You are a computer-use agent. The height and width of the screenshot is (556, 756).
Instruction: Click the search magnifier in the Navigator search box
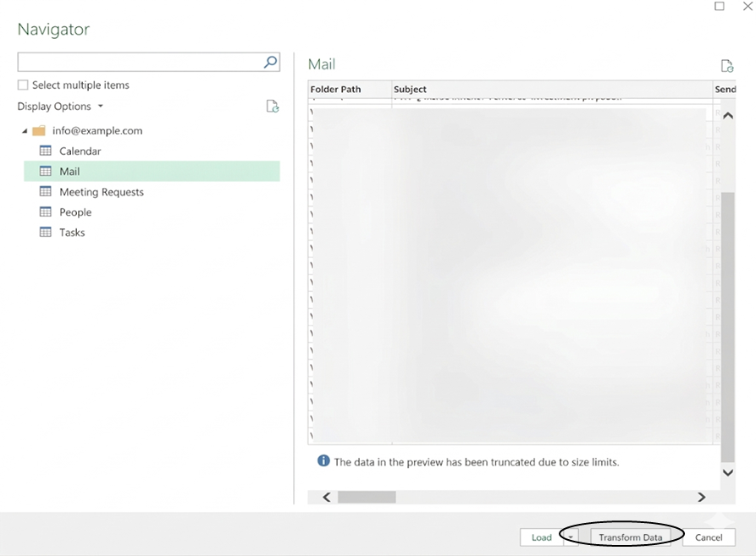[269, 61]
